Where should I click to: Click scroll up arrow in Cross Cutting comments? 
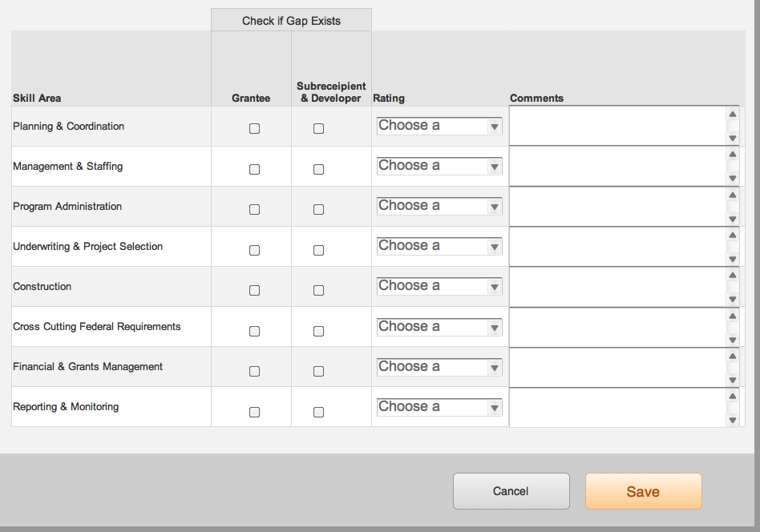(x=732, y=315)
